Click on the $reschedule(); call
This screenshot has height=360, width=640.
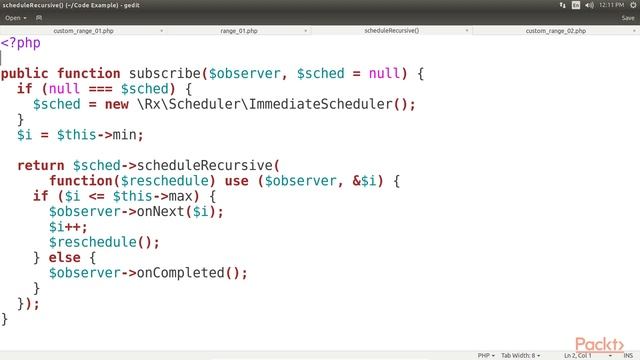104,242
